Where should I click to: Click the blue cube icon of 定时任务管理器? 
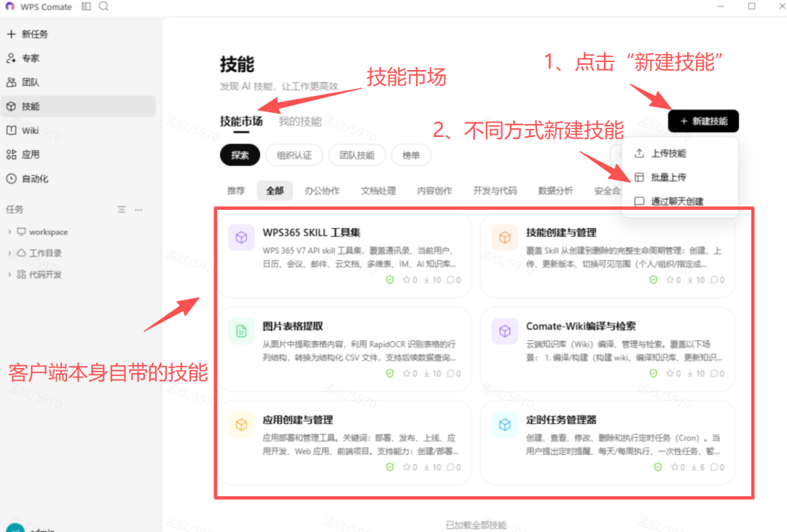(505, 425)
